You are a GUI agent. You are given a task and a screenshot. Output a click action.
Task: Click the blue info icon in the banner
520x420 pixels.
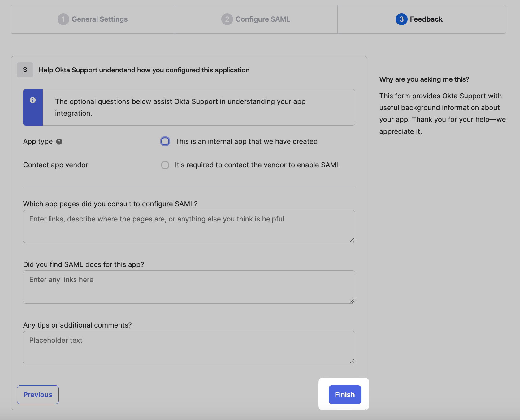click(32, 100)
